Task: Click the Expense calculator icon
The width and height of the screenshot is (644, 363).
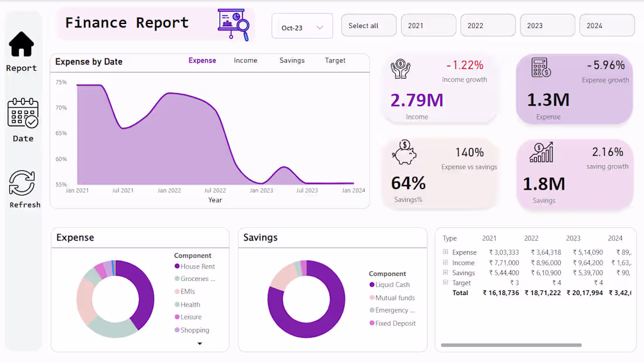Action: pyautogui.click(x=541, y=67)
